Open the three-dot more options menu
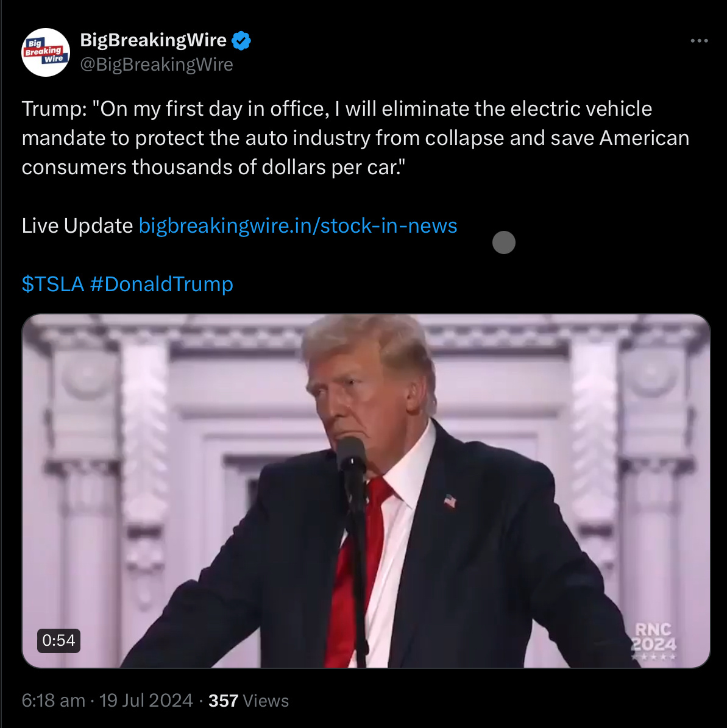The width and height of the screenshot is (727, 728). [698, 41]
